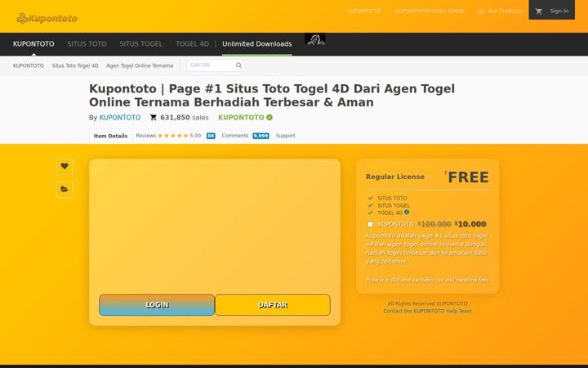The height and width of the screenshot is (368, 588).
Task: Click the Kupontoto logo in header
Action: pyautogui.click(x=47, y=18)
